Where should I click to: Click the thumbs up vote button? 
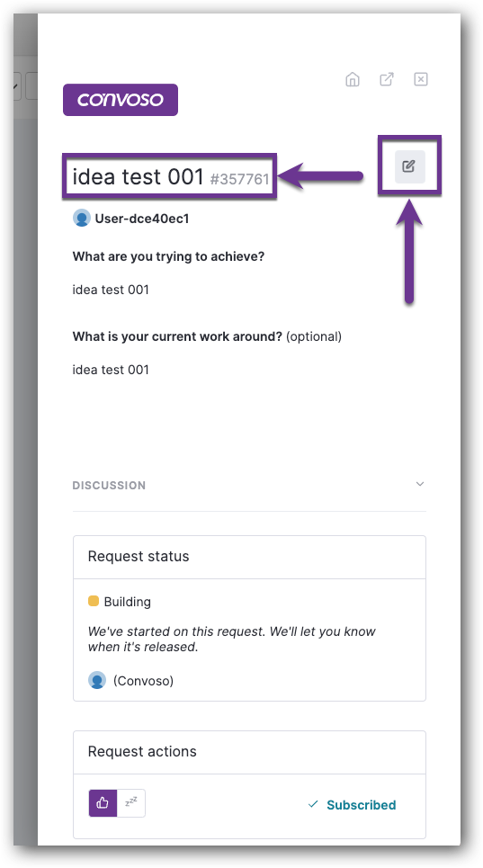103,803
